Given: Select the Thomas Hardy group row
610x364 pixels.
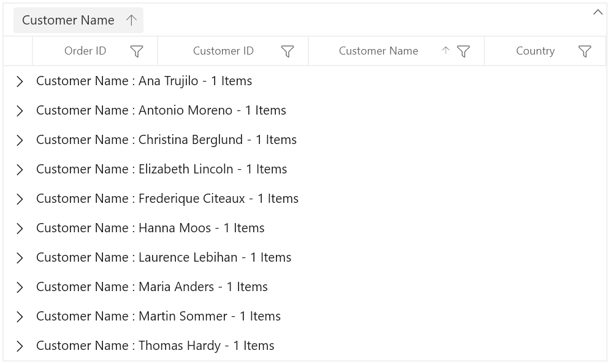Looking at the screenshot, I should pyautogui.click(x=305, y=346).
